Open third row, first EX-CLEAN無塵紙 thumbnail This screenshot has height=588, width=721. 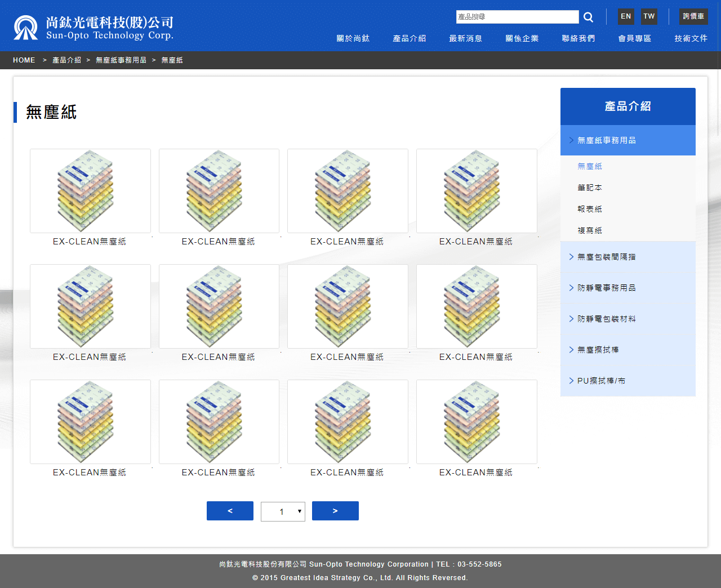(90, 422)
